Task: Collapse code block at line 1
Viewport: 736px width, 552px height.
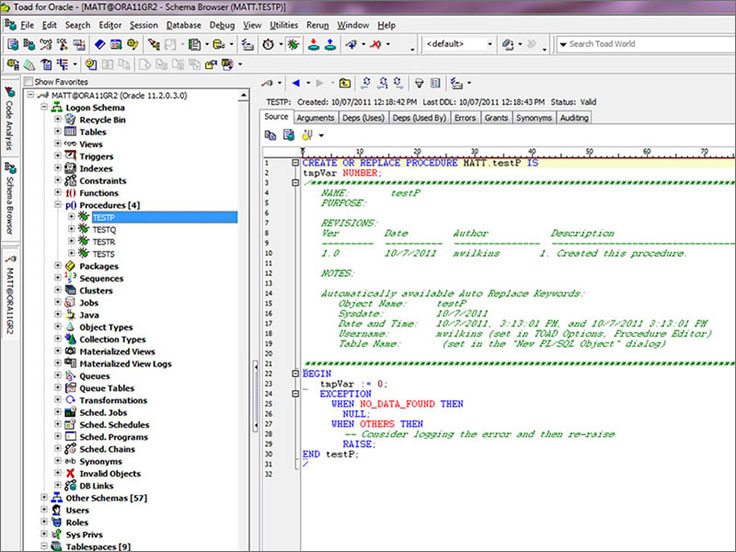Action: point(294,162)
